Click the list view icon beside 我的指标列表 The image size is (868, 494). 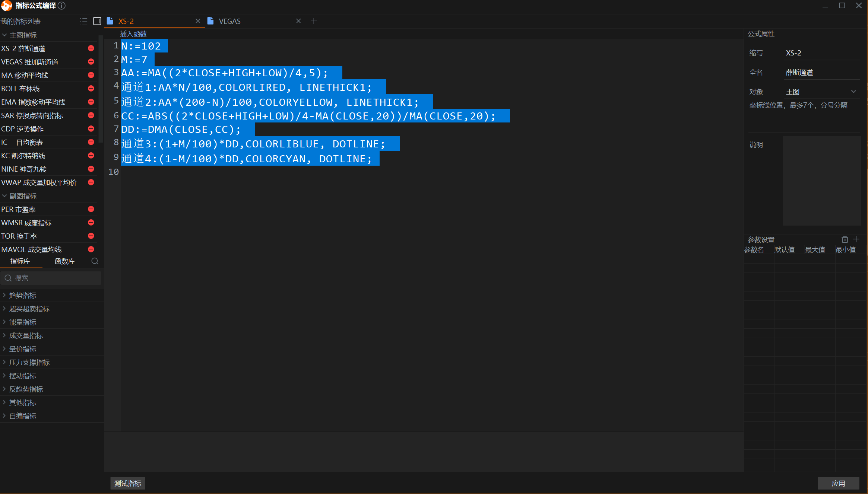point(84,22)
